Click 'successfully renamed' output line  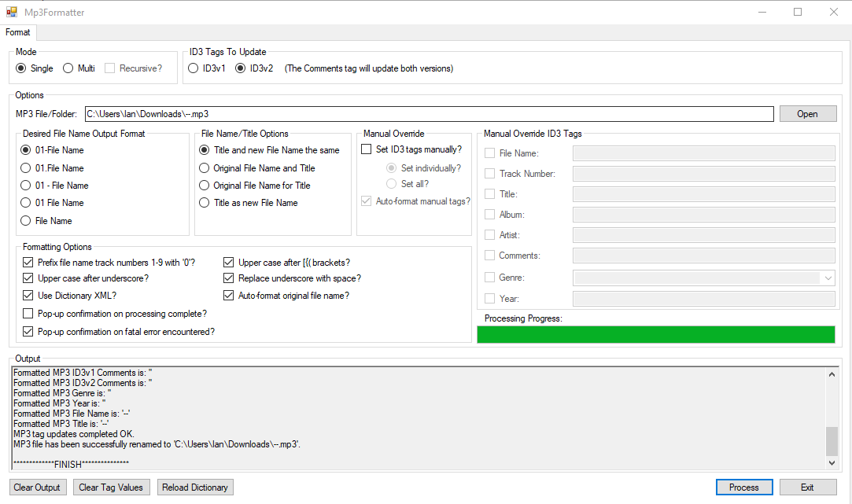[157, 445]
